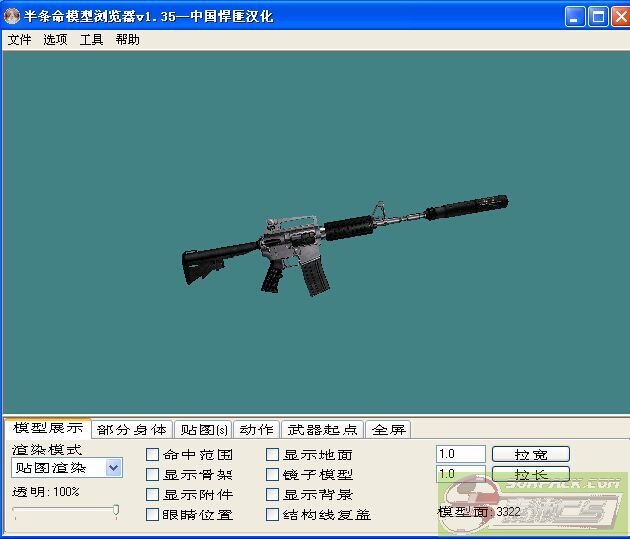The width and height of the screenshot is (630, 539).
Task: Click the app icon in the title bar
Action: click(13, 16)
